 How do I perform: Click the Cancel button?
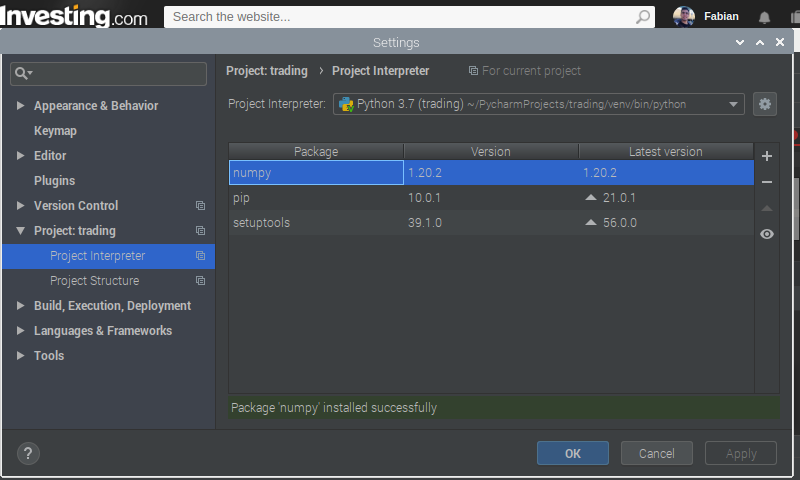click(657, 453)
